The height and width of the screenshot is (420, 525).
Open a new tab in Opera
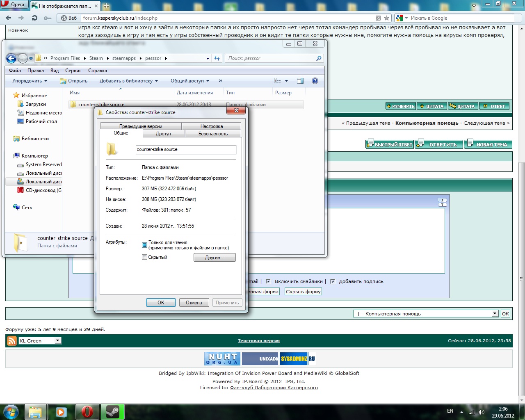pos(106,6)
